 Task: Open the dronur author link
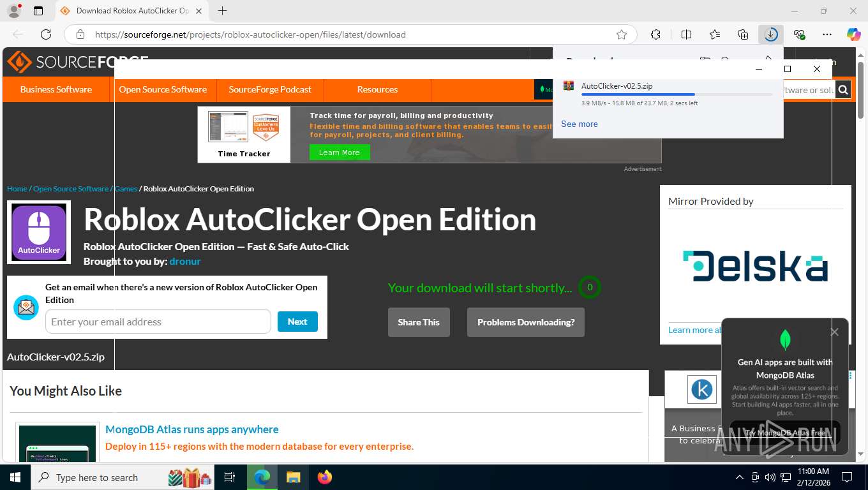tap(185, 261)
